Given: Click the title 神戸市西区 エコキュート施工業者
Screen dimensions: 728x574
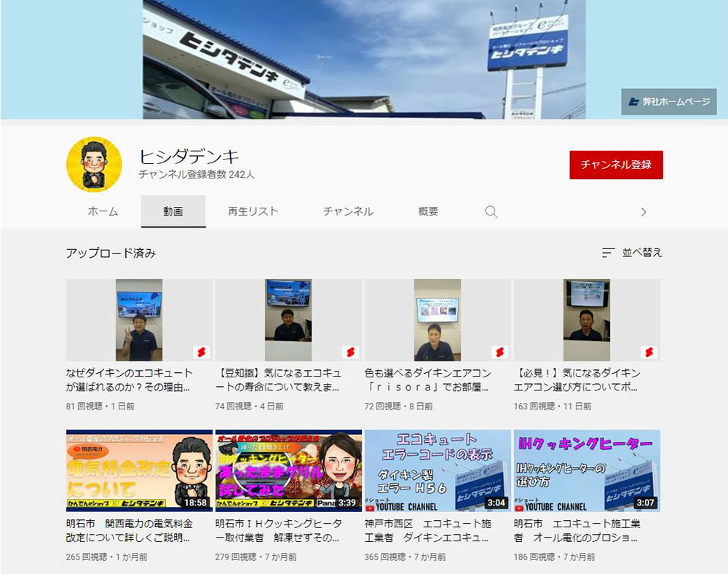Looking at the screenshot, I should [428, 530].
